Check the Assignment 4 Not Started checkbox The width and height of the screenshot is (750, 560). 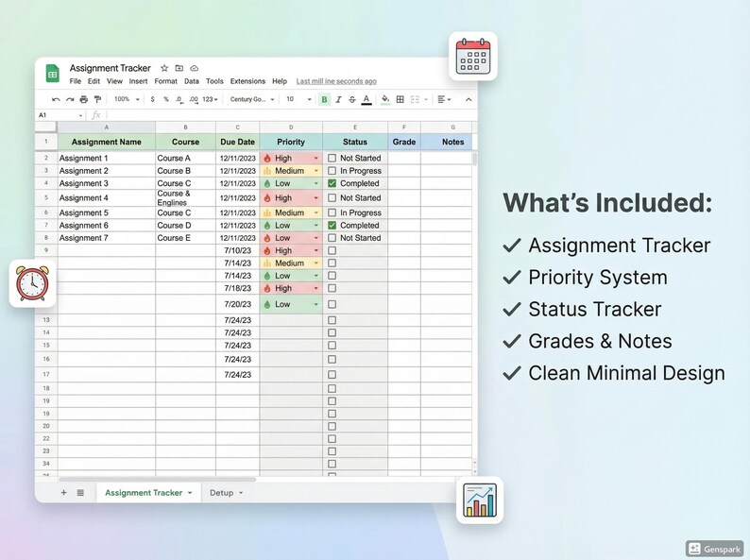click(332, 198)
